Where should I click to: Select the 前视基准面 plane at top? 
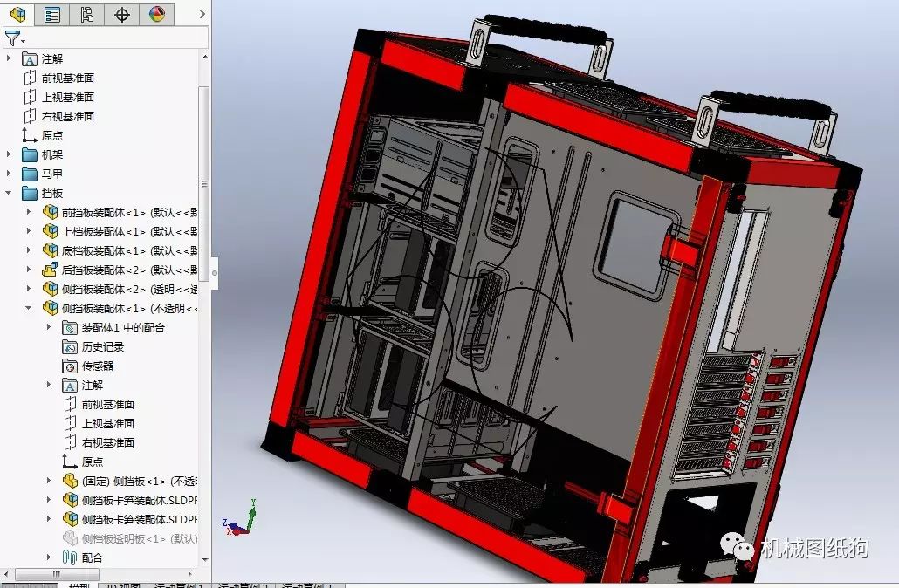point(58,78)
